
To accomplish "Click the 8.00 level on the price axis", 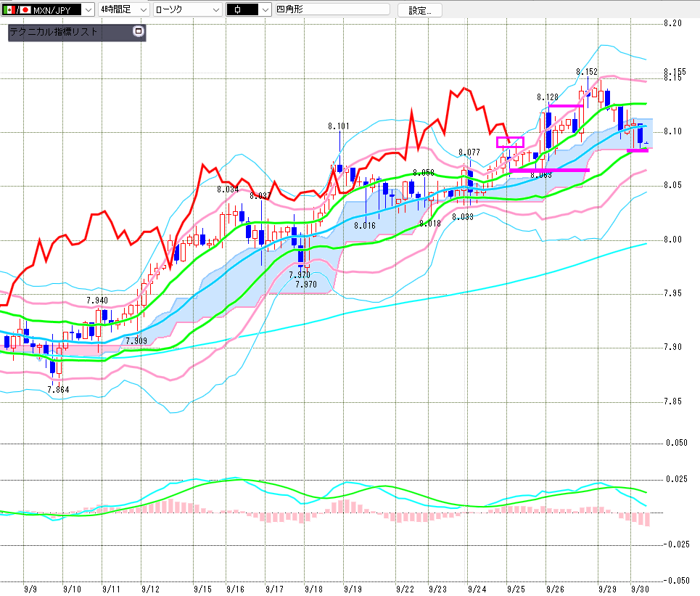I will coord(673,240).
